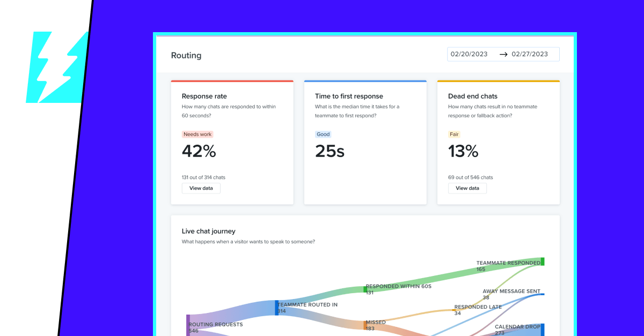The height and width of the screenshot is (336, 644).
Task: Toggle the Needs work status badge
Action: (x=197, y=134)
